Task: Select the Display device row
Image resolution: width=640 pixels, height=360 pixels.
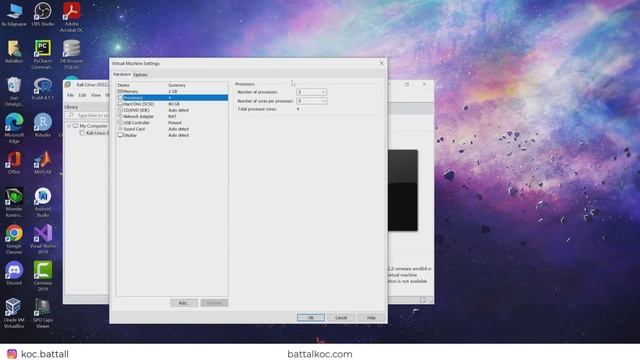Action: point(172,135)
